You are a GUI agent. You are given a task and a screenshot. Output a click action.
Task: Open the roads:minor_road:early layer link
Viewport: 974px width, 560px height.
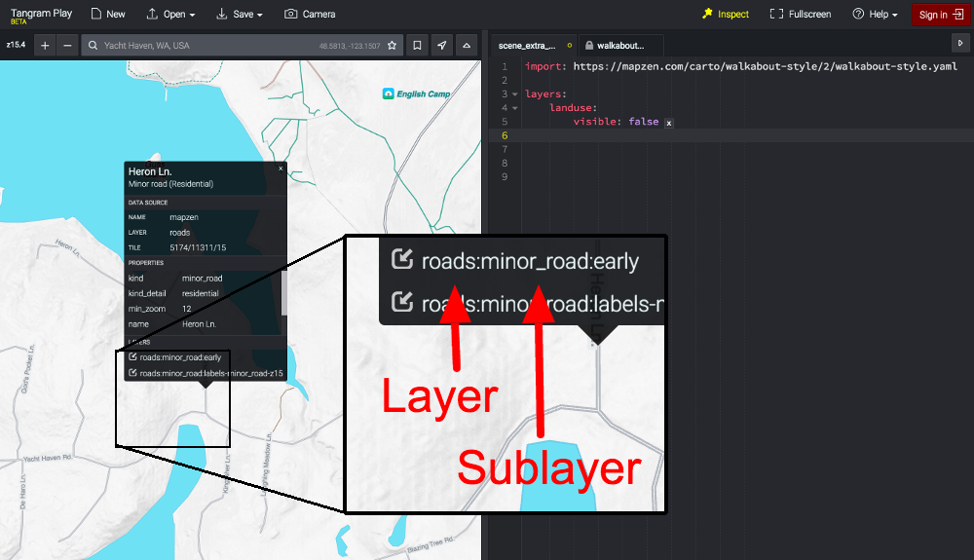180,357
